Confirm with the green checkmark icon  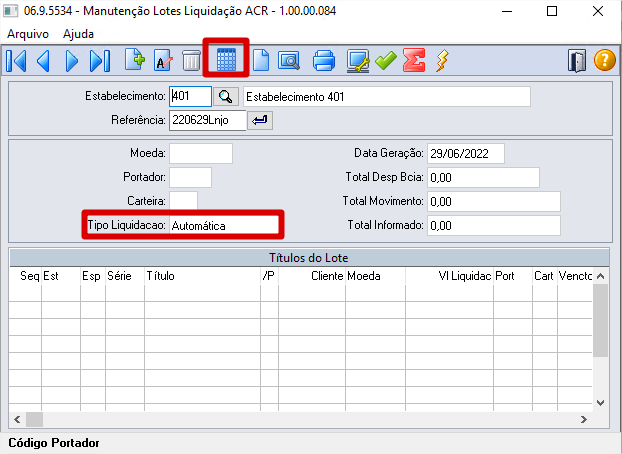[386, 60]
